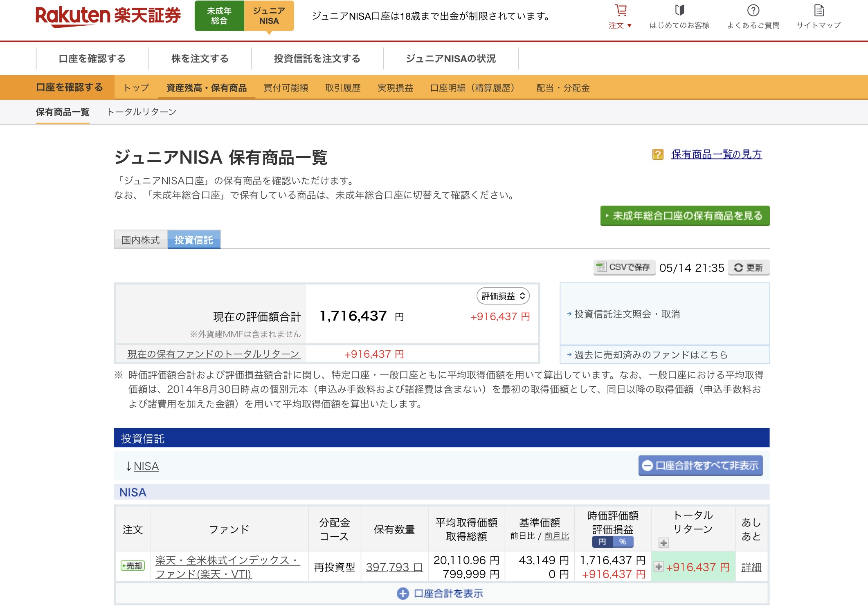Viewport: 868px width, 614px height.
Task: Open 口座を確認する main menu
Action: pyautogui.click(x=92, y=58)
